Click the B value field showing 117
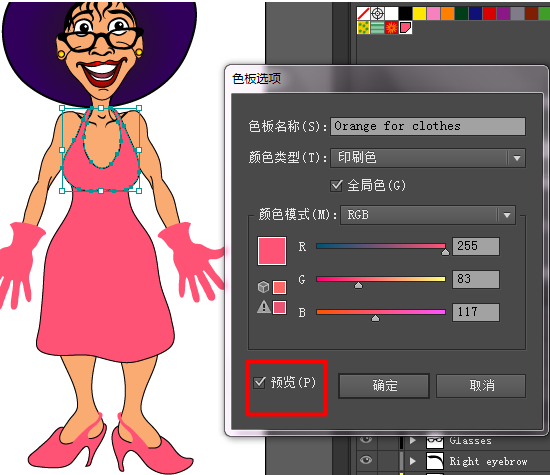The height and width of the screenshot is (475, 550). [476, 312]
